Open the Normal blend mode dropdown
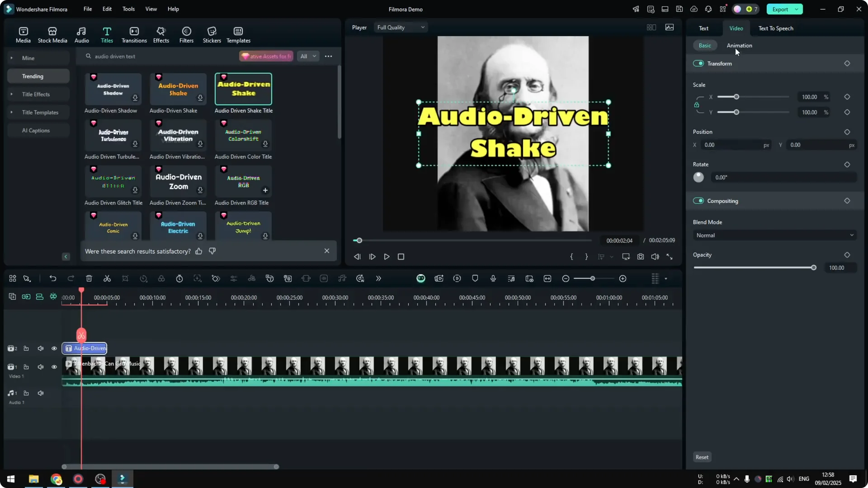Image resolution: width=868 pixels, height=488 pixels. pyautogui.click(x=774, y=235)
